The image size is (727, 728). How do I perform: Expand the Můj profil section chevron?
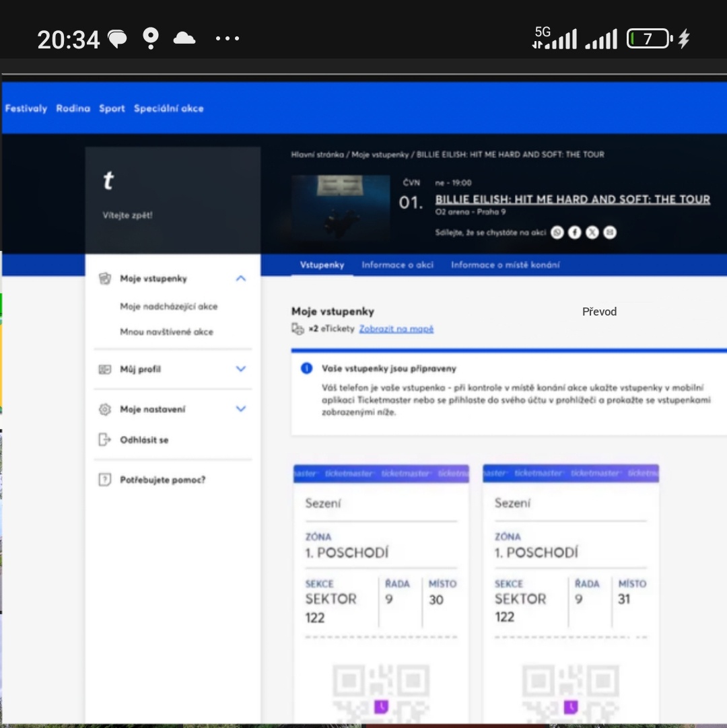tap(240, 369)
